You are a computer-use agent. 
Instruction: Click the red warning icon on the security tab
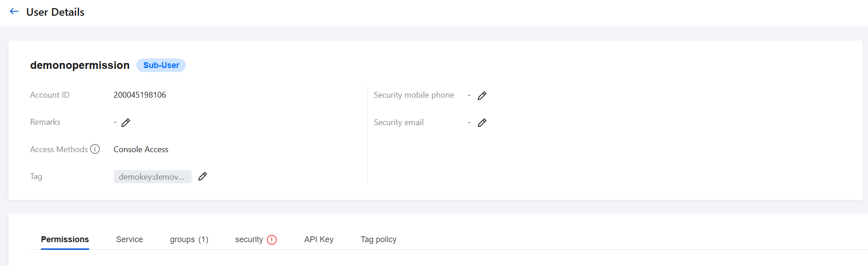pos(272,240)
